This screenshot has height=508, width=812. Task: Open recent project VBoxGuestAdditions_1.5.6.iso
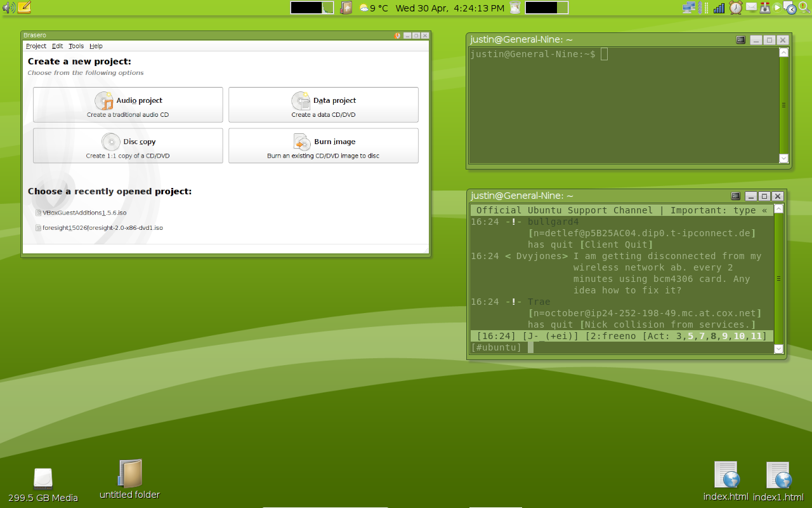tap(81, 213)
